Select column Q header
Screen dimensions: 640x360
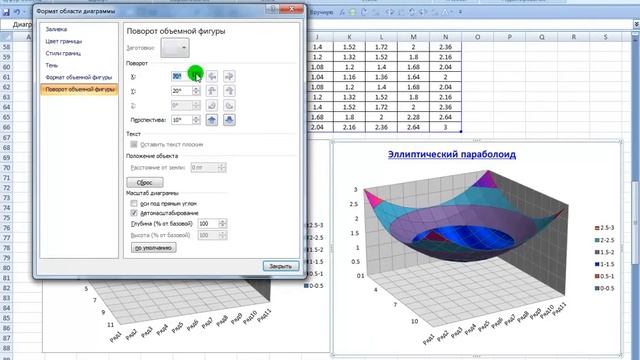tap(542, 37)
